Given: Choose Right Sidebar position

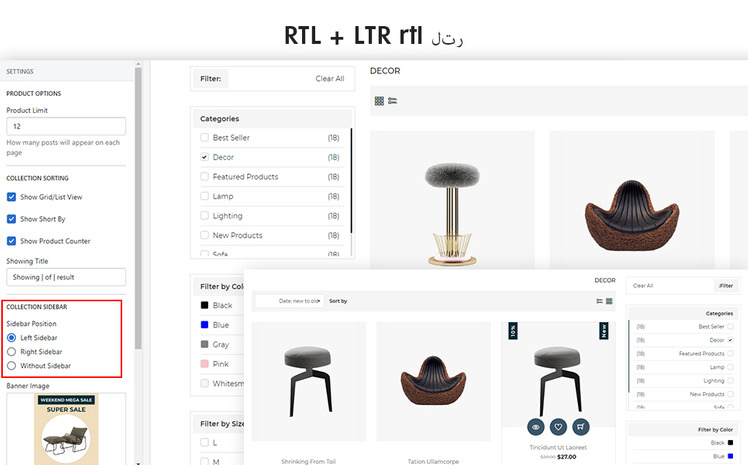Looking at the screenshot, I should coord(11,351).
